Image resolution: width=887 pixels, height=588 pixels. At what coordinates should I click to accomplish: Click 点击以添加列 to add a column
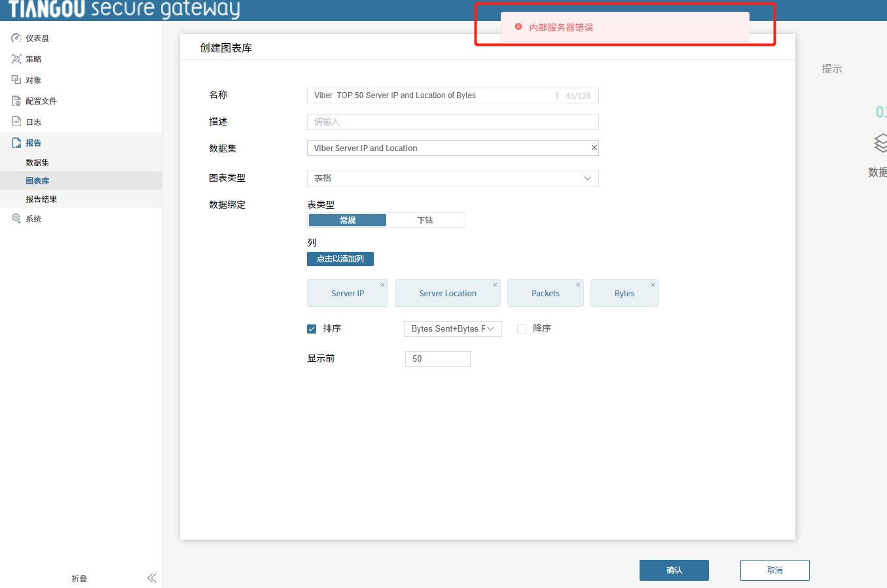tap(340, 259)
